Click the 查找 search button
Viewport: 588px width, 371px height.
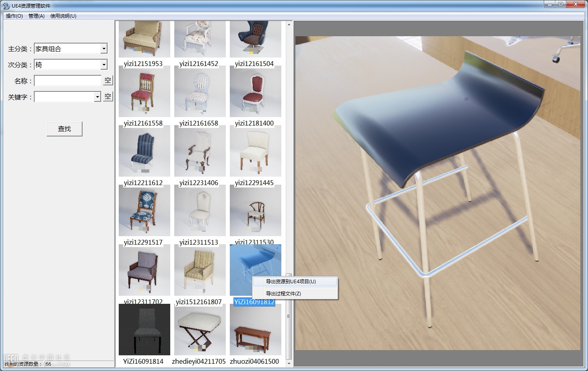point(64,129)
